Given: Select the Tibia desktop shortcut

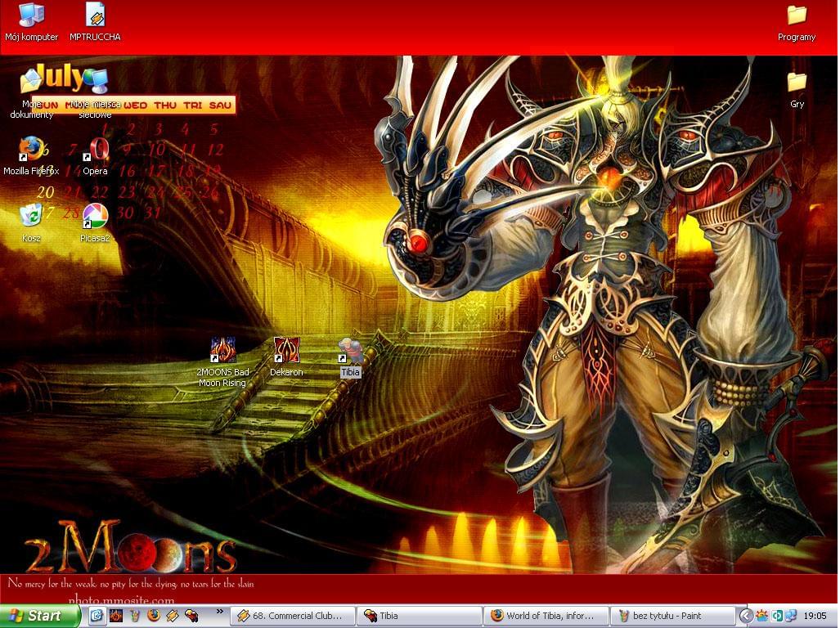Looking at the screenshot, I should [x=350, y=357].
